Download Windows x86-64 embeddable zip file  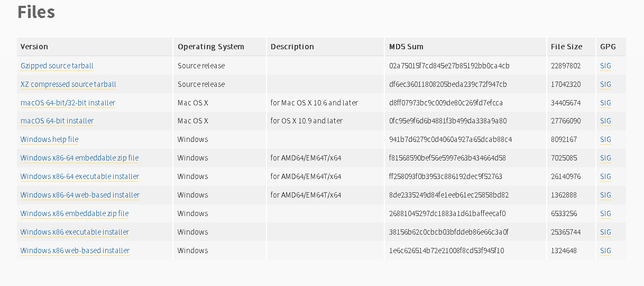tap(79, 158)
